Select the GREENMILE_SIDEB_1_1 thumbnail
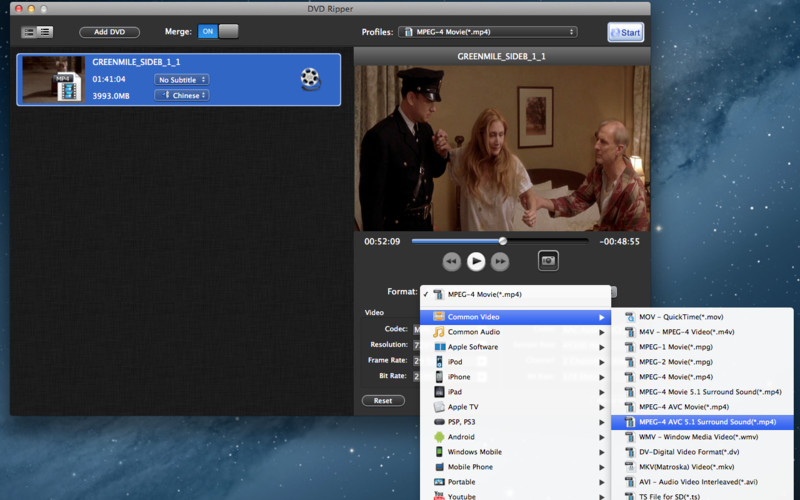This screenshot has width=800, height=500. coord(53,79)
